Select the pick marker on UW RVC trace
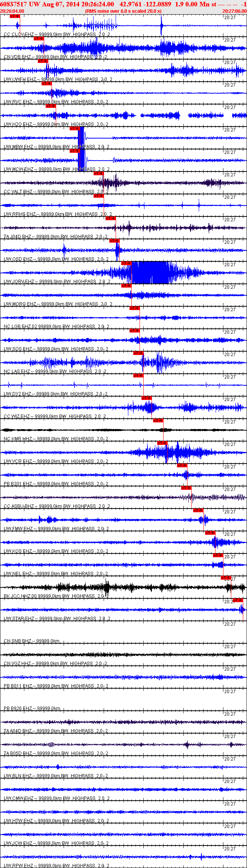 tap(47, 84)
